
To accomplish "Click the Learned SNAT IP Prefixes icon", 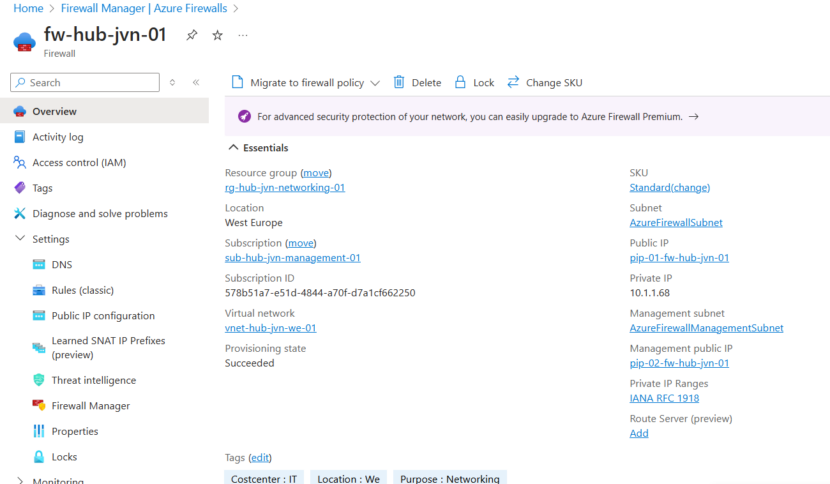I will tap(39, 347).
